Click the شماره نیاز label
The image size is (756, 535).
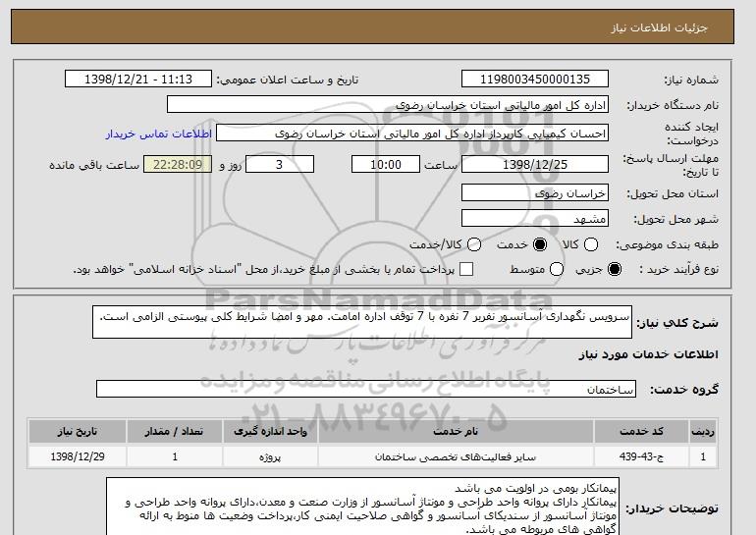[691, 80]
